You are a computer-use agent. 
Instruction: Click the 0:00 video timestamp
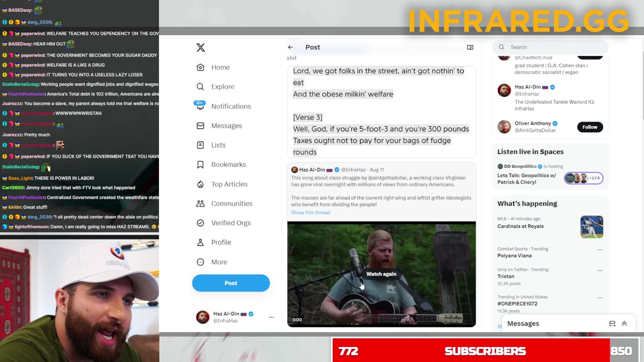click(x=297, y=320)
